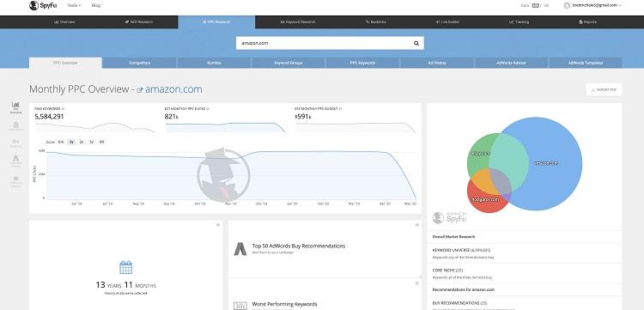Open Top 50 AdWords Buy Recommendations
This screenshot has height=310, width=644.
pos(299,246)
